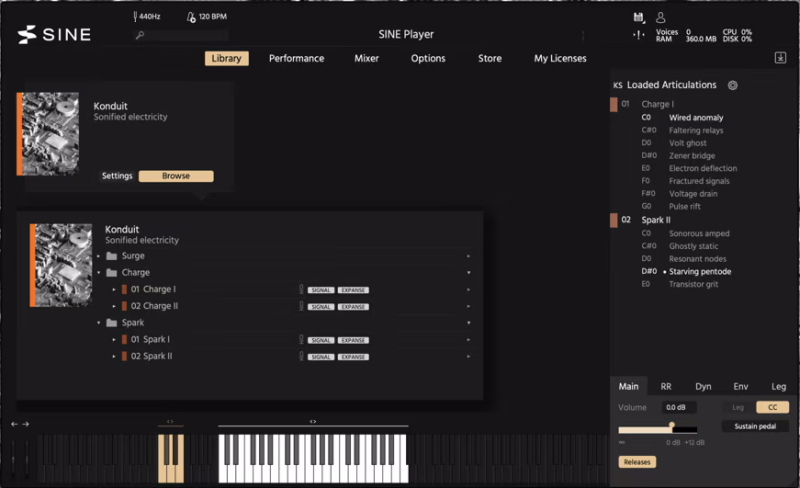The width and height of the screenshot is (800, 488).
Task: Toggle SIGNAL mic for 02 Charge II
Action: pyautogui.click(x=321, y=307)
